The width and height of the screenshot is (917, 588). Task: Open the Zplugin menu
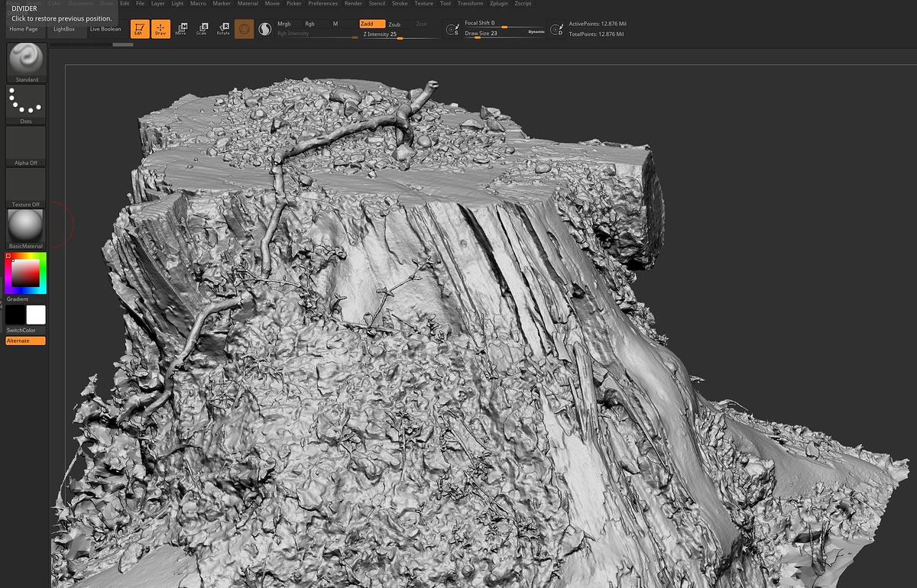pos(498,4)
